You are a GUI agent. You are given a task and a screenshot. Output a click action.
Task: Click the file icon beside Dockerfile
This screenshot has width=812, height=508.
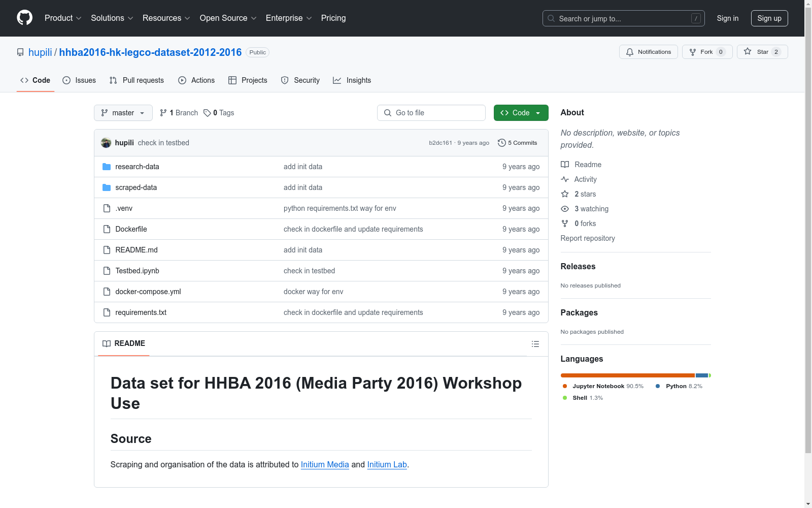tap(107, 229)
